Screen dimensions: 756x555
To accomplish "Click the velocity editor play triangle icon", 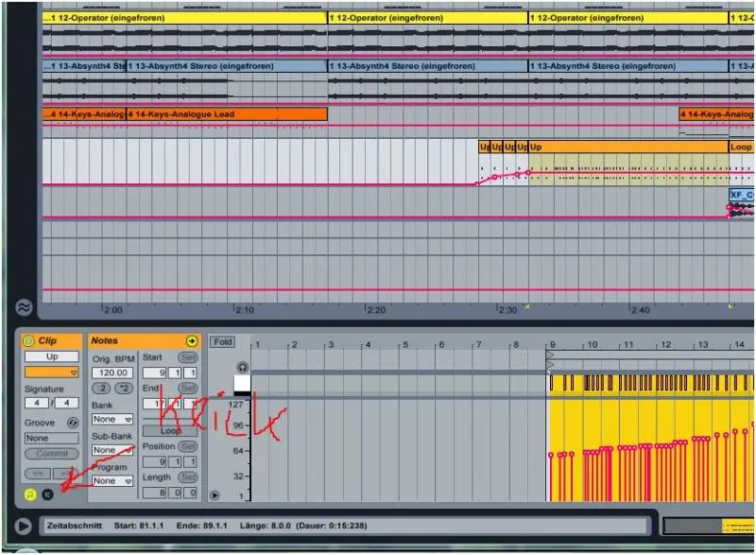I will click(215, 494).
